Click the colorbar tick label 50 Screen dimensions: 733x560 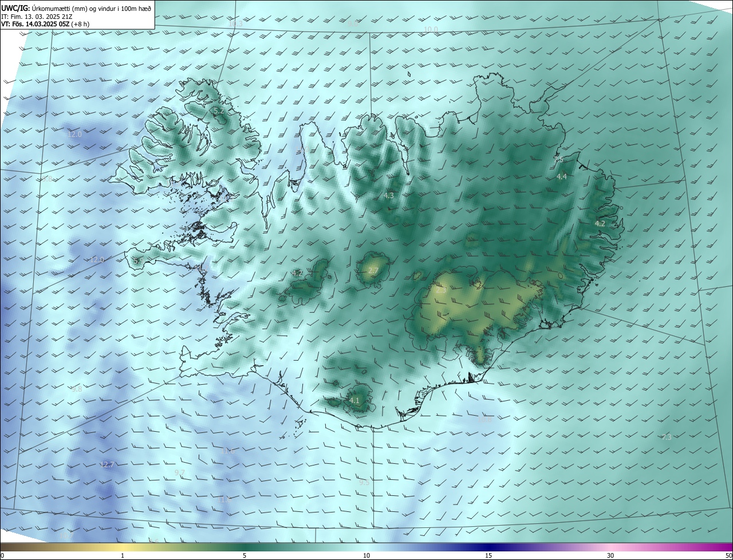(728, 556)
